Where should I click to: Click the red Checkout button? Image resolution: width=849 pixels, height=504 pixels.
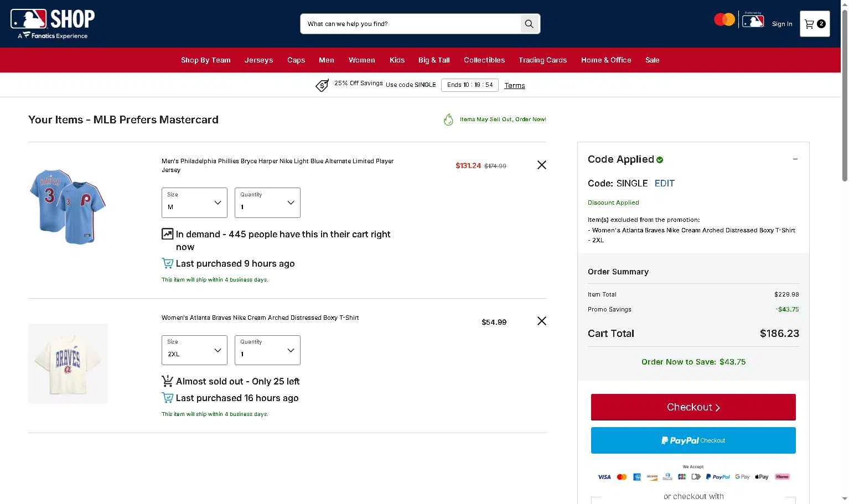click(693, 407)
